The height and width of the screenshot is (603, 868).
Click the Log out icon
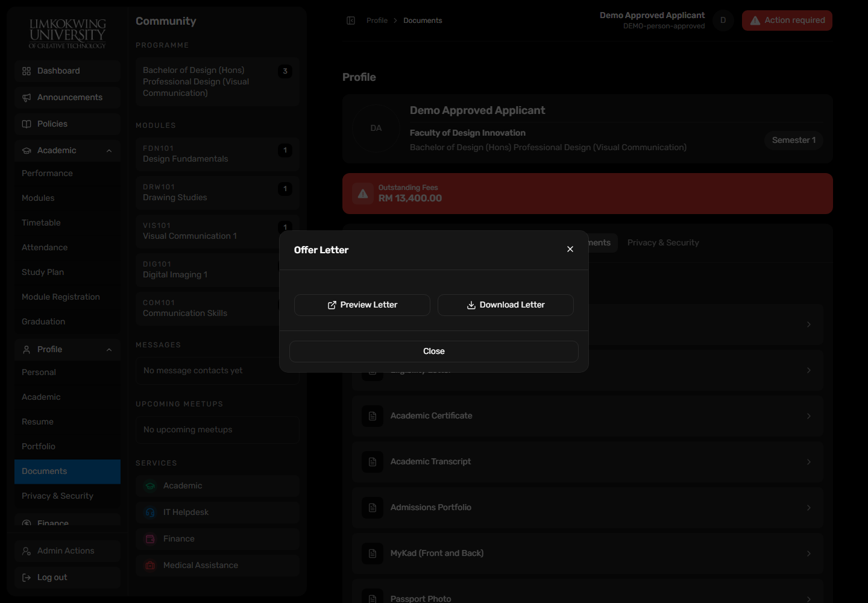click(x=27, y=578)
